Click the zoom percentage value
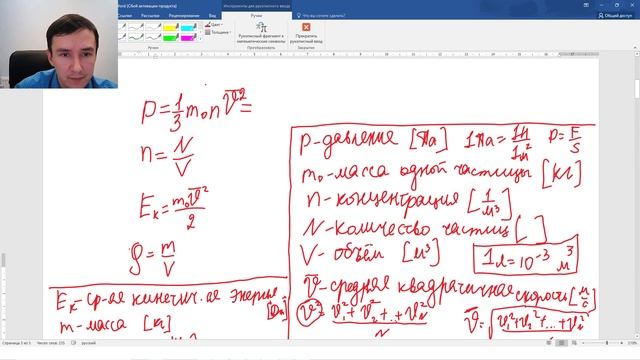Image resolution: width=640 pixels, height=360 pixels. pos(633,343)
